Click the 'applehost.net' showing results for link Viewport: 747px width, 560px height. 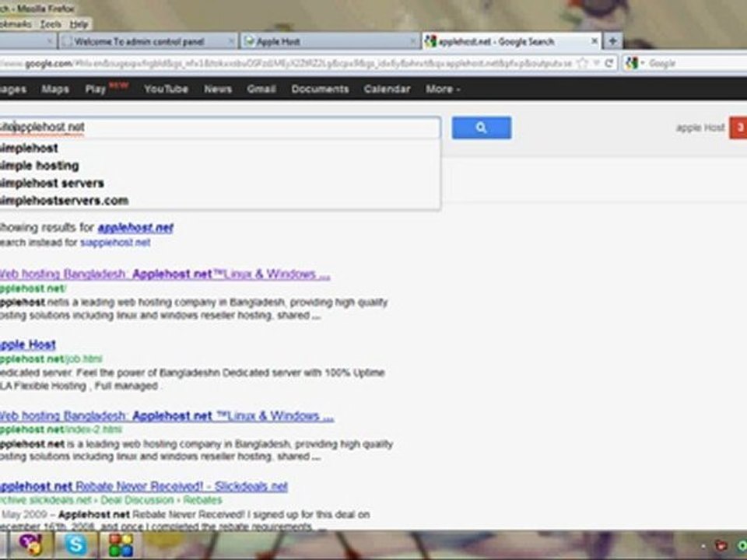point(135,228)
